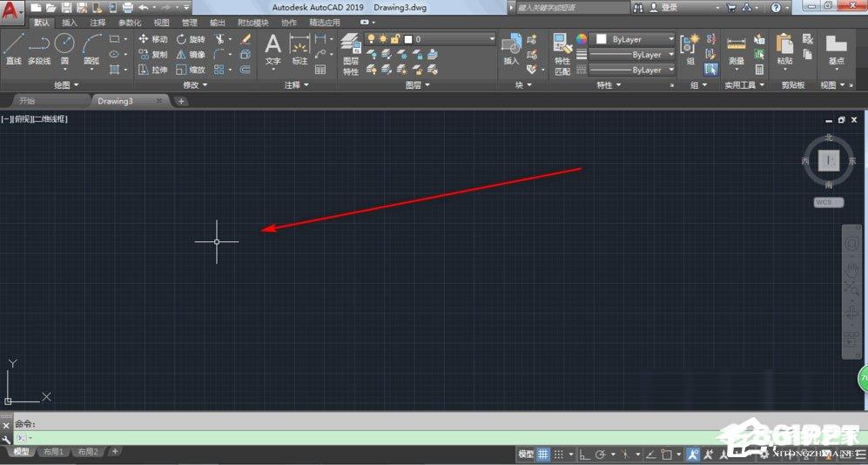Click Match Properties (特性匹配)
Screen dimensions: 868x465
[562, 54]
